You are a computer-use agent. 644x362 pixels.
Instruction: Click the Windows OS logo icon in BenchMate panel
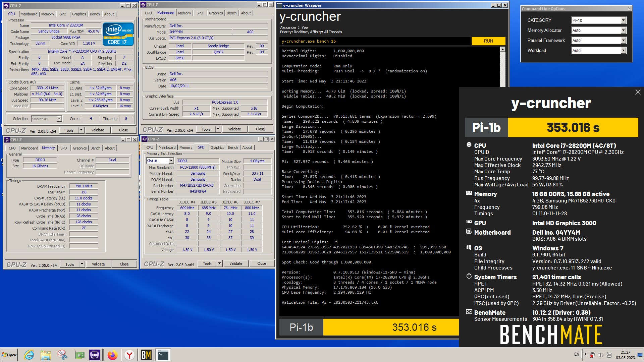[469, 247]
